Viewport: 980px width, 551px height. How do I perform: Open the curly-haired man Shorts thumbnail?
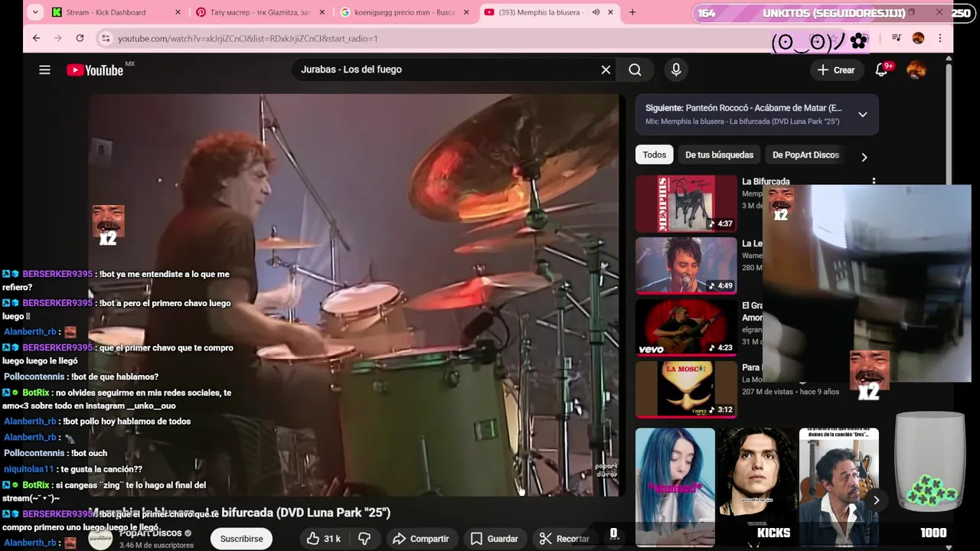(x=756, y=487)
